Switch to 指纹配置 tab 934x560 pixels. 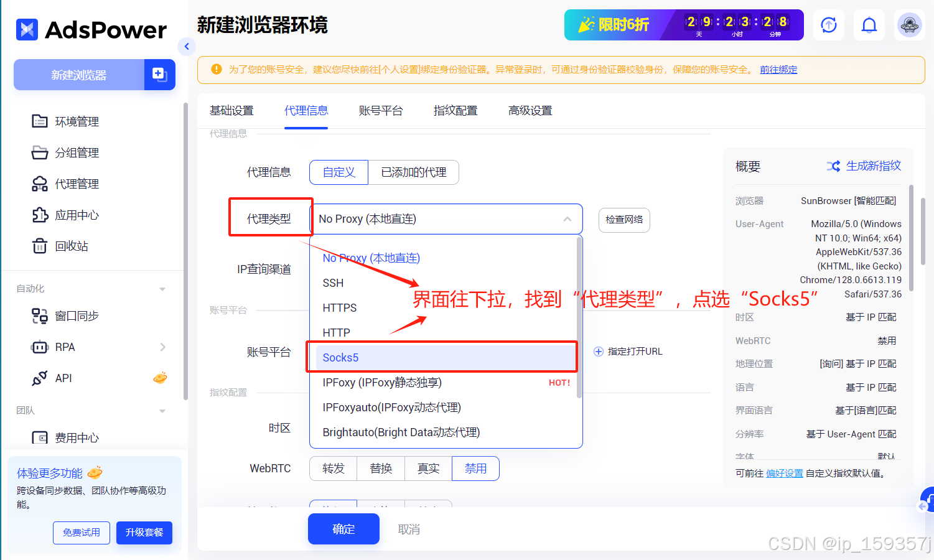(455, 111)
